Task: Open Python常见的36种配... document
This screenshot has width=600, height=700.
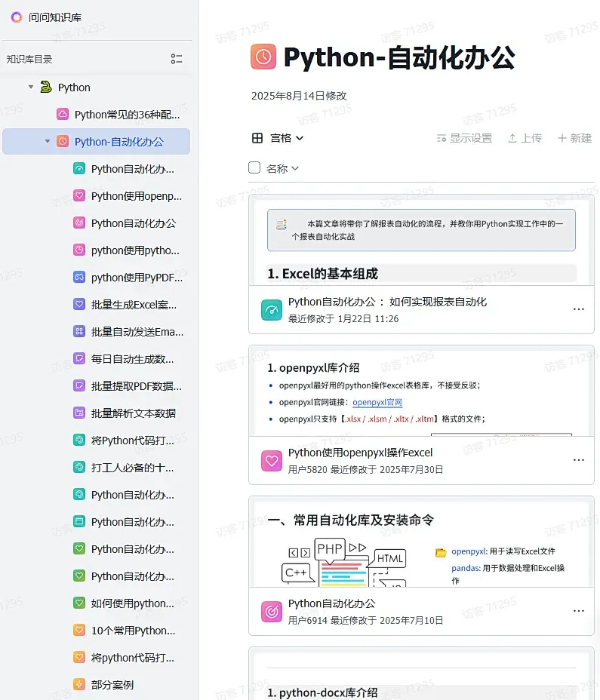Action: coord(127,115)
